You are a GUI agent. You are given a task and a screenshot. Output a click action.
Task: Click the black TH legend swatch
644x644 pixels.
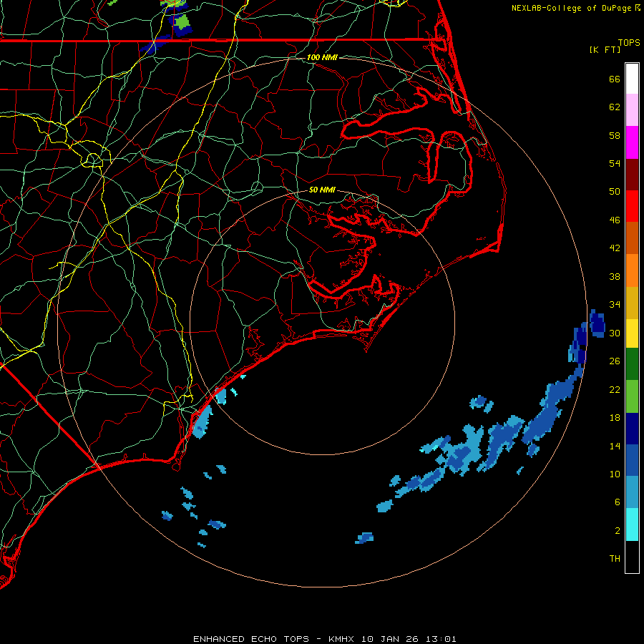pyautogui.click(x=632, y=557)
